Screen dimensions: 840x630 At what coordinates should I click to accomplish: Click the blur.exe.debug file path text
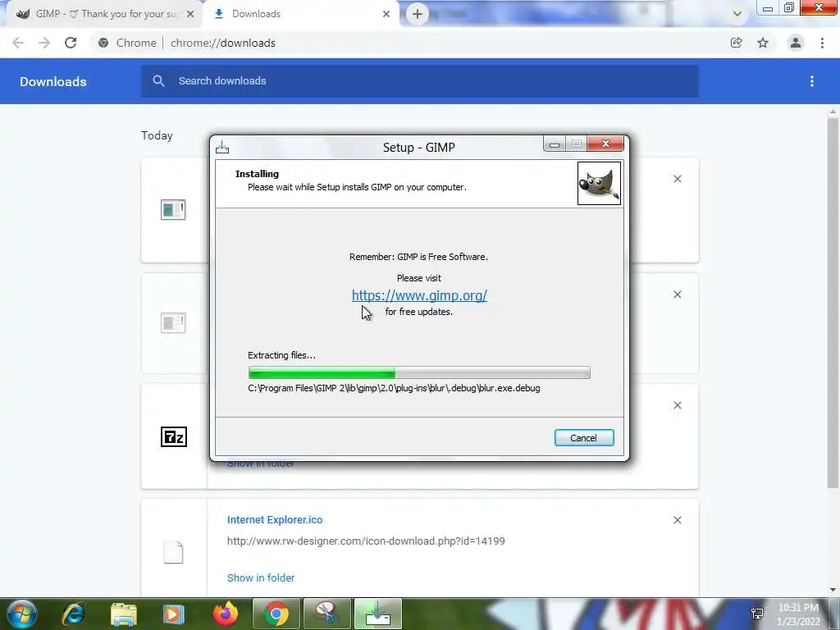[x=394, y=388]
